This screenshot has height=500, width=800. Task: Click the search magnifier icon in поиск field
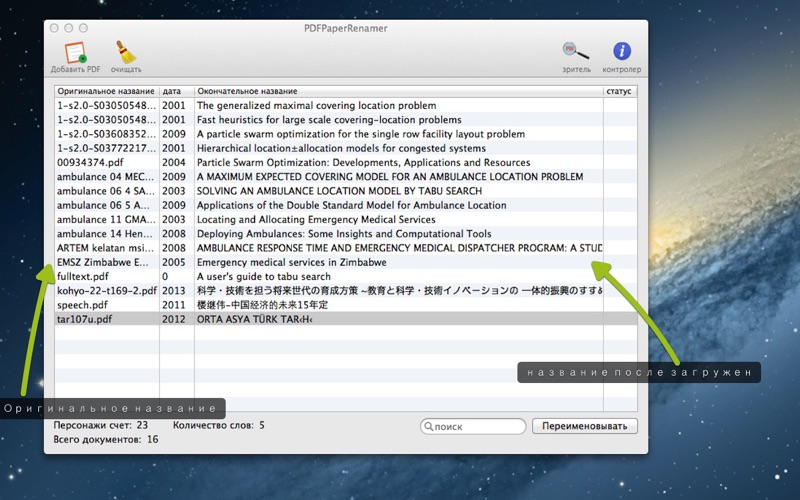click(429, 427)
